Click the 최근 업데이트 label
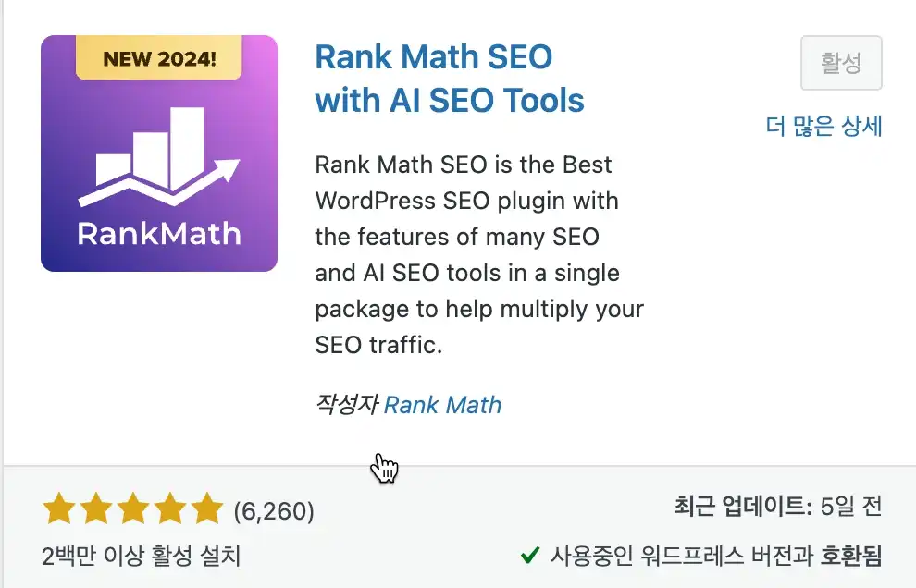The image size is (916, 588). click(x=742, y=507)
